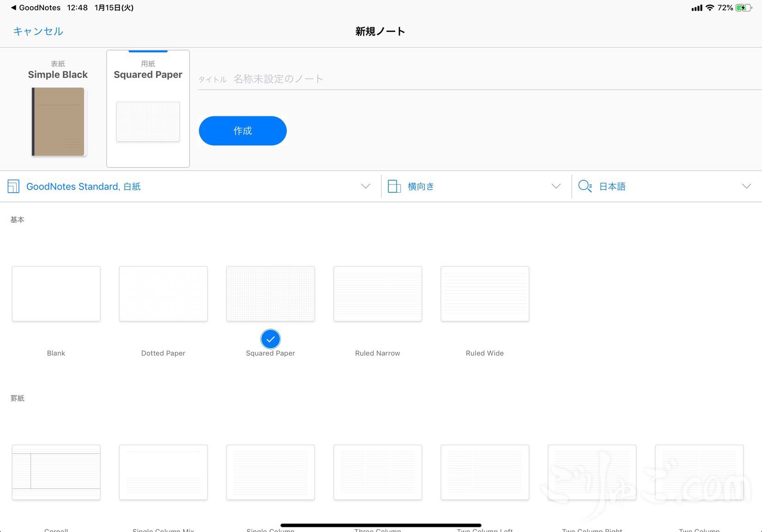
Task: Tap the template size icon beside GoodNotes Standard
Action: pyautogui.click(x=13, y=186)
